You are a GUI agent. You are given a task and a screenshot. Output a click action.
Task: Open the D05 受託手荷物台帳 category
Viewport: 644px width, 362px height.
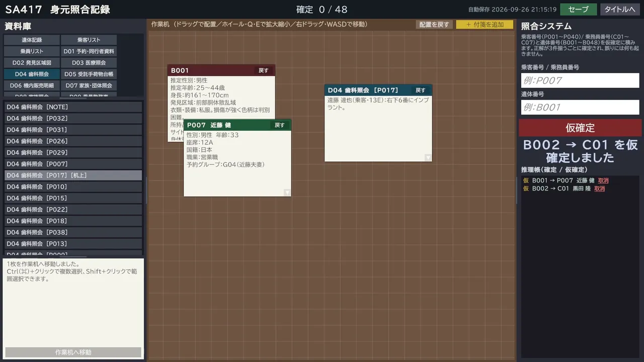pos(89,74)
